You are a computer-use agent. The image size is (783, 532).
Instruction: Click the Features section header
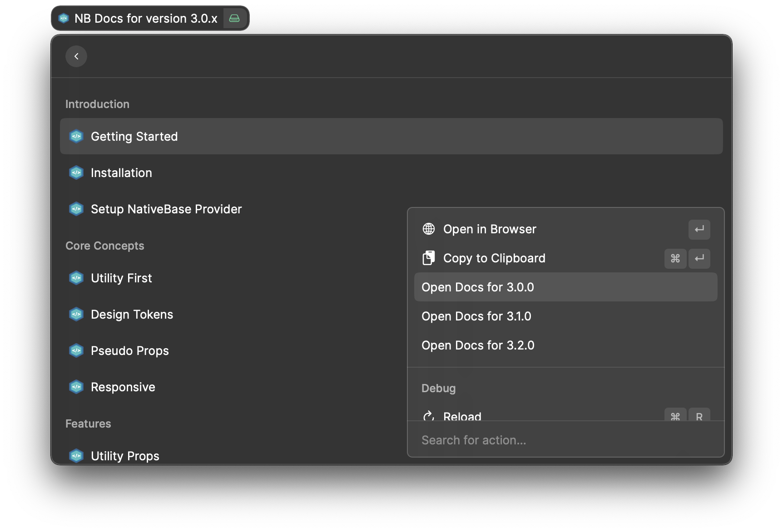tap(88, 424)
